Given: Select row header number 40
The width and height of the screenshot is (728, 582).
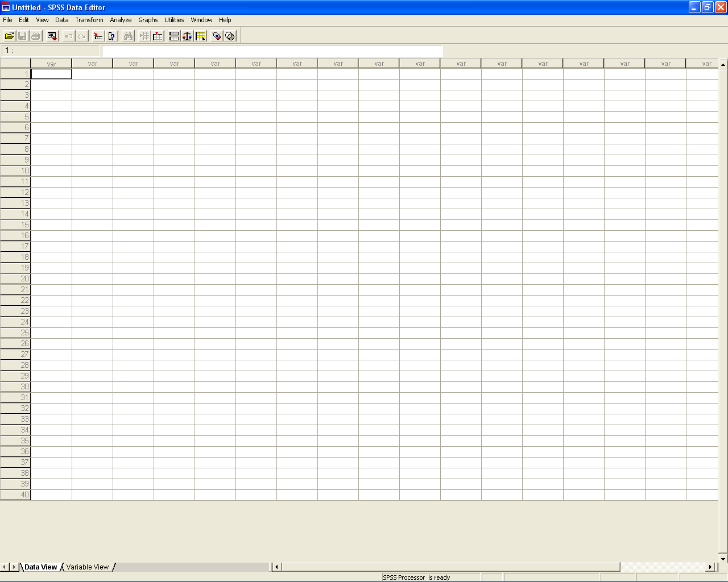Looking at the screenshot, I should click(15, 495).
